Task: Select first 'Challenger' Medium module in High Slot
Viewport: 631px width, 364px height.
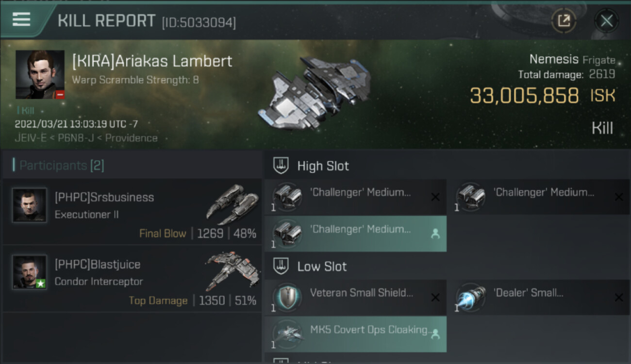Action: pos(355,197)
